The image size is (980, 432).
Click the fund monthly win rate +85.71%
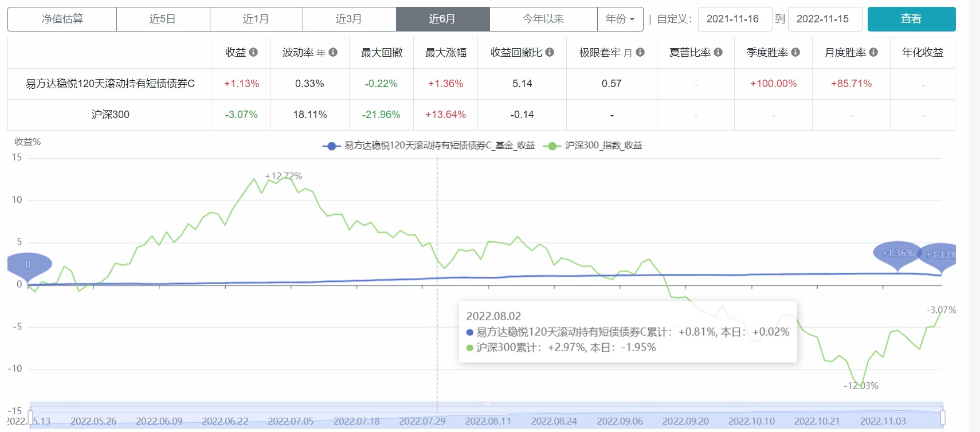(x=851, y=84)
